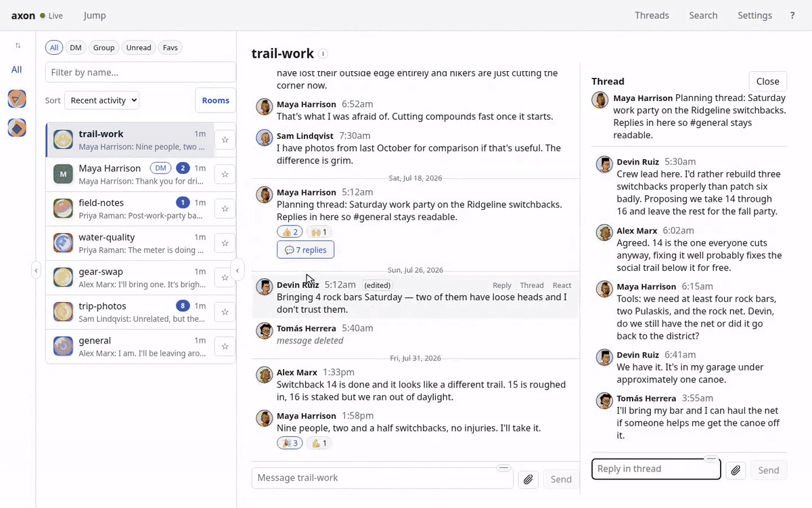Viewport: 812px width, 508px height.
Task: Click the reorder arrows icon in the rail
Action: pos(18,45)
